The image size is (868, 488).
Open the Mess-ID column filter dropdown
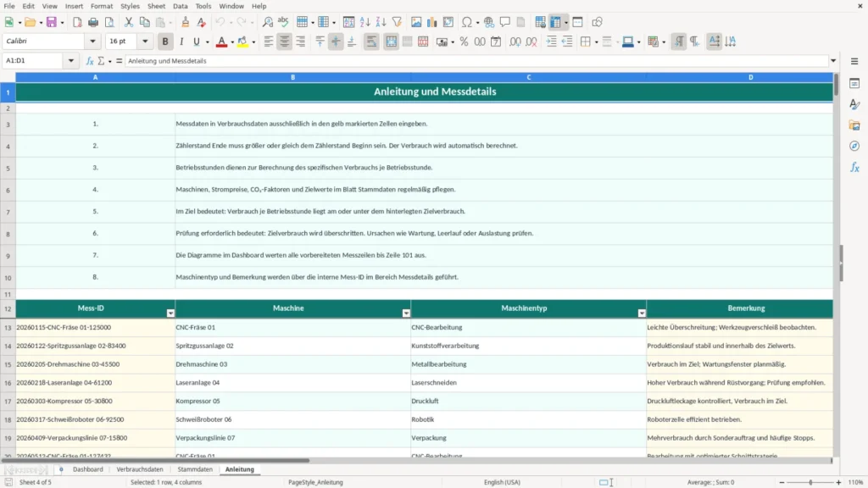tap(170, 313)
